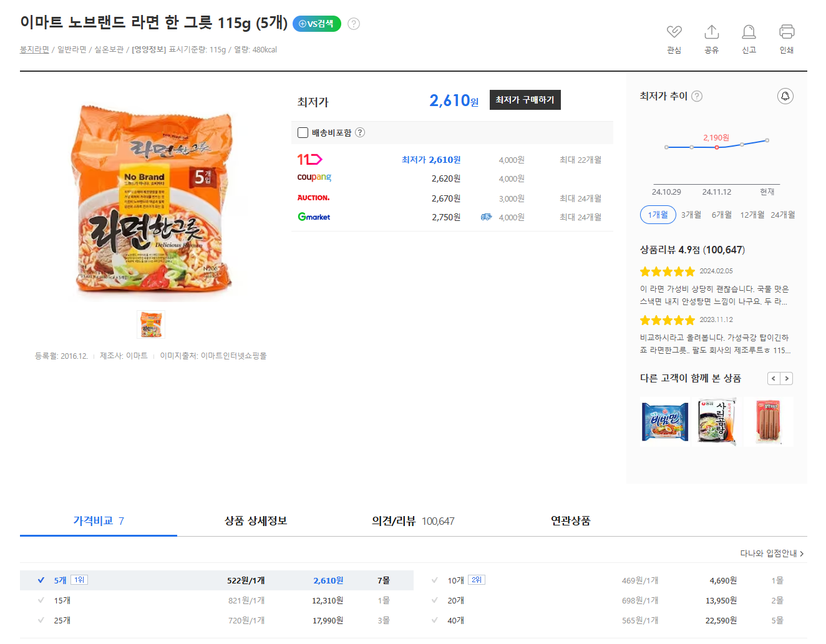826x644 pixels.
Task: Switch to the 상품 상세정보 tab
Action: point(256,521)
